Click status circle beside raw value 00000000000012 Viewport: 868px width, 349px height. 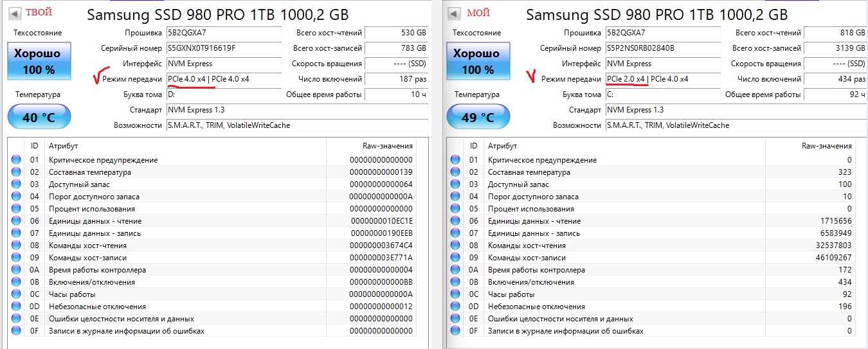coord(16,307)
